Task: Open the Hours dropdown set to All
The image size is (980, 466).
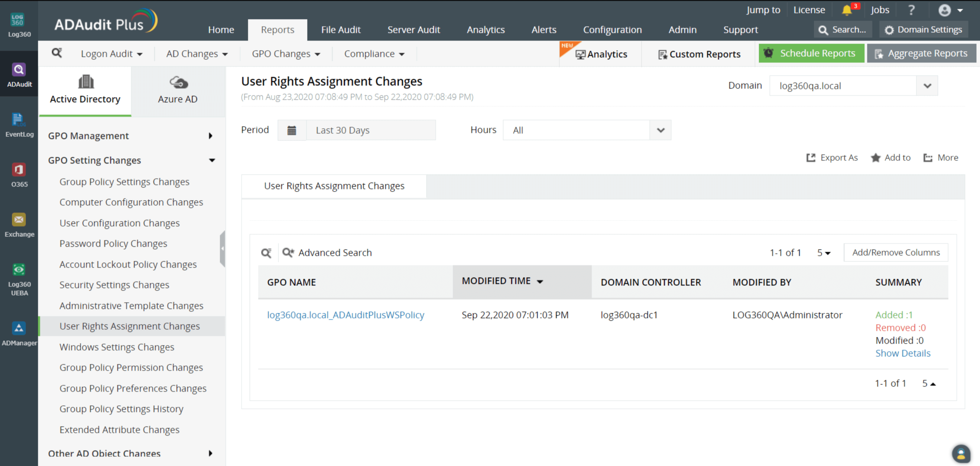Action: 660,130
